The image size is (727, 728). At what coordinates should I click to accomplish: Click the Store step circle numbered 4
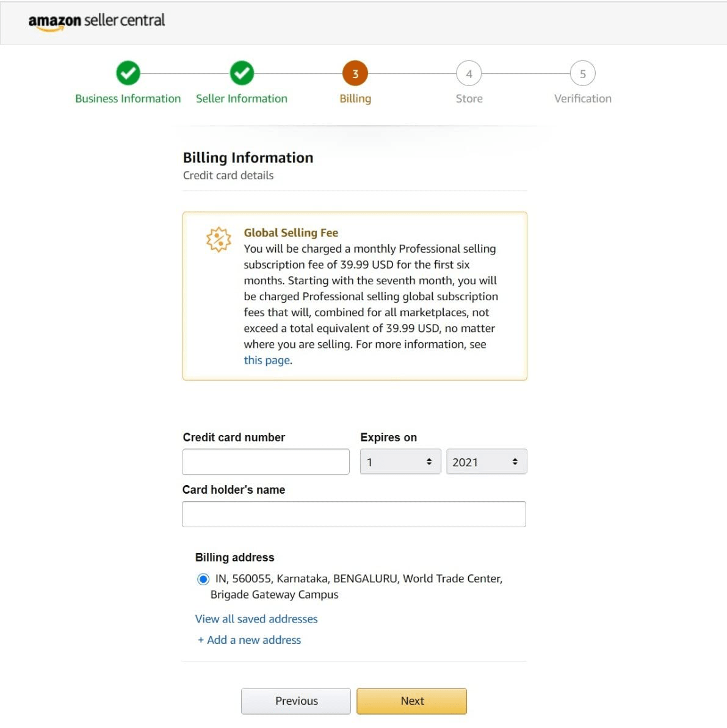469,73
